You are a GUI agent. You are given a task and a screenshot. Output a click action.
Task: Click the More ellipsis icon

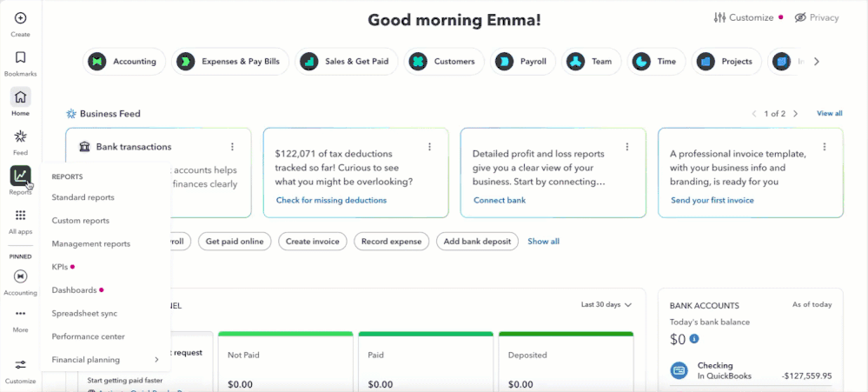pos(20,314)
